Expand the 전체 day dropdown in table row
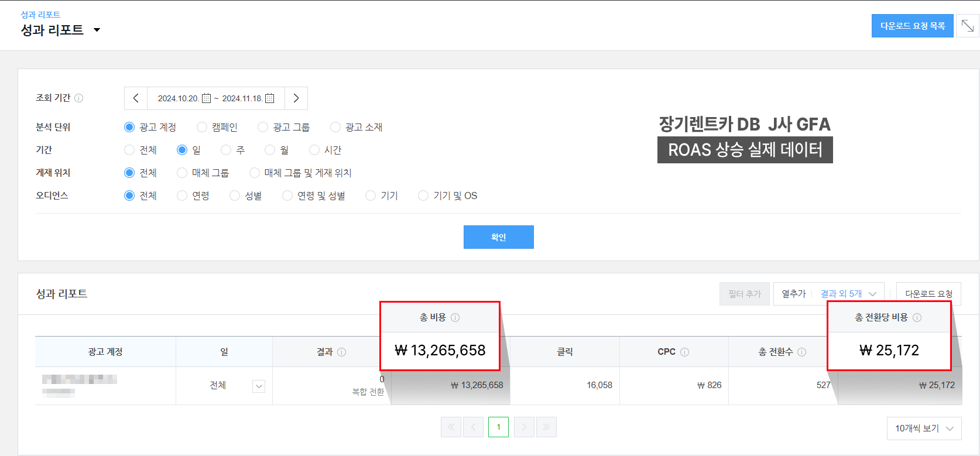 (259, 386)
